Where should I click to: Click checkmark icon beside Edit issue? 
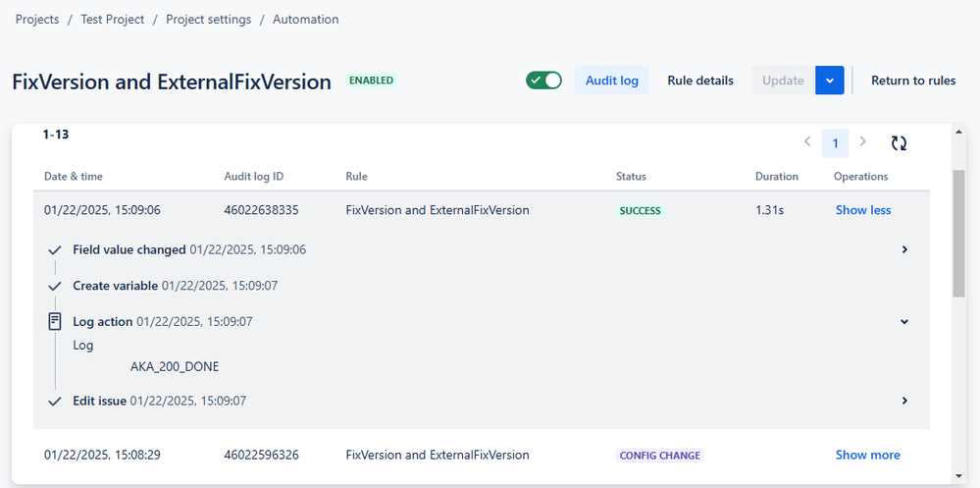55,401
